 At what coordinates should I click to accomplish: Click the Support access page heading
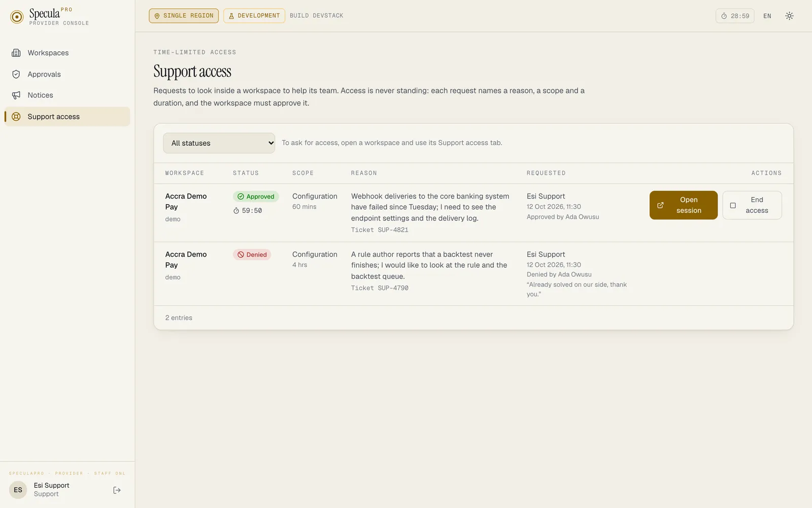pyautogui.click(x=192, y=72)
